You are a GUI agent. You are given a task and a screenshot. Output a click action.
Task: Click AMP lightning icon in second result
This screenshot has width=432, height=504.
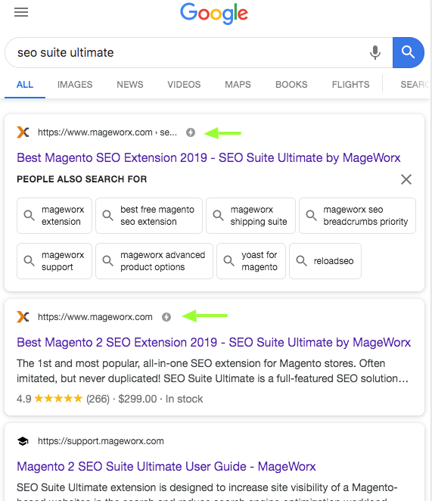coord(166,317)
